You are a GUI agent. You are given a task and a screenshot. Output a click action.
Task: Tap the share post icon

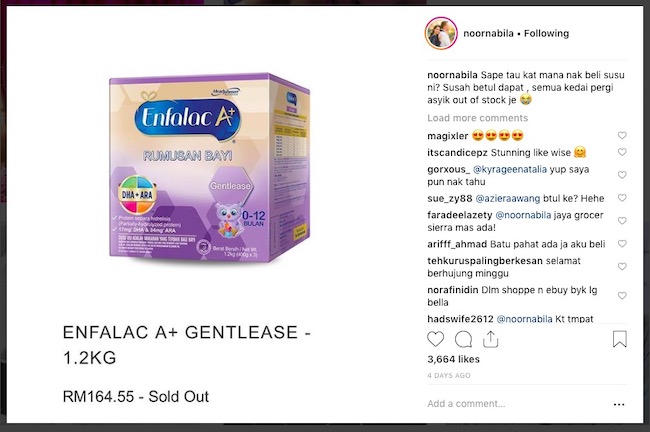[x=490, y=339]
